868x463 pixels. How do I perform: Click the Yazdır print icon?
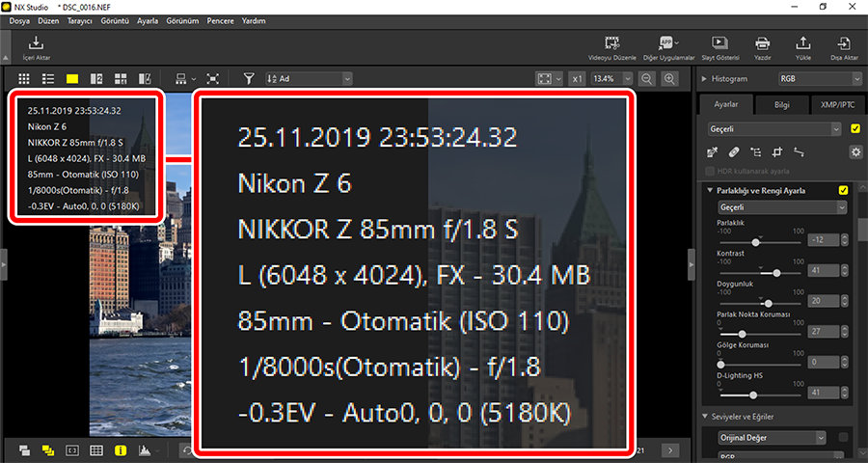762,43
